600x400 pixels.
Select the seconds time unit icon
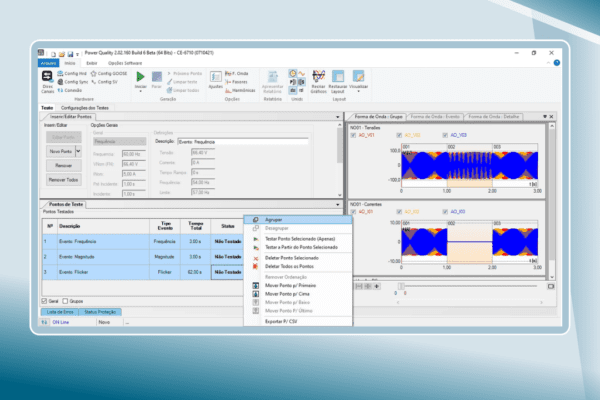293,73
